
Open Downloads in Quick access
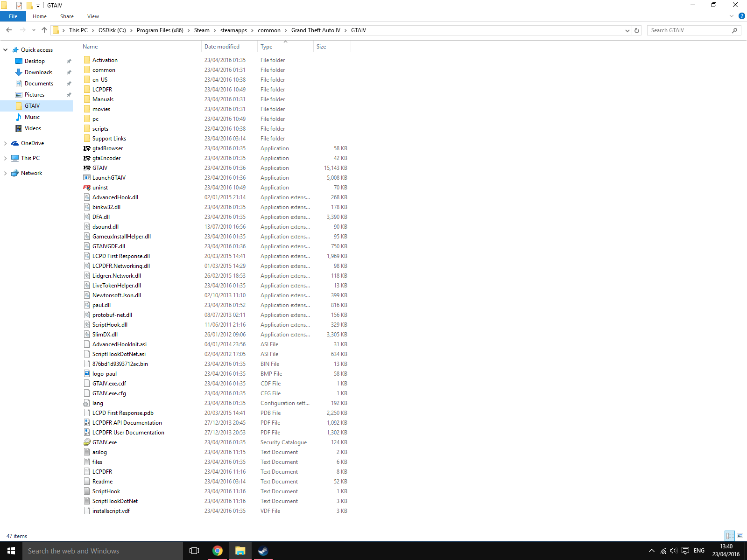point(38,72)
